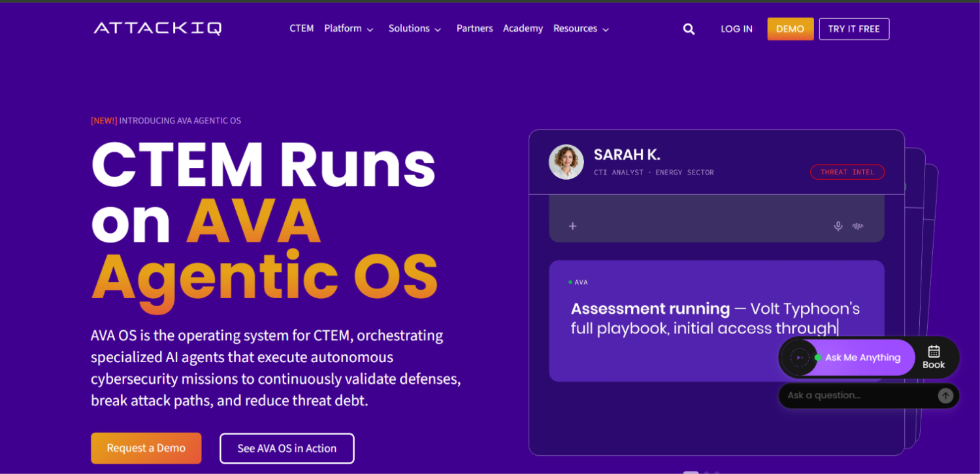Click the "Assessment running" message text

coord(650,309)
